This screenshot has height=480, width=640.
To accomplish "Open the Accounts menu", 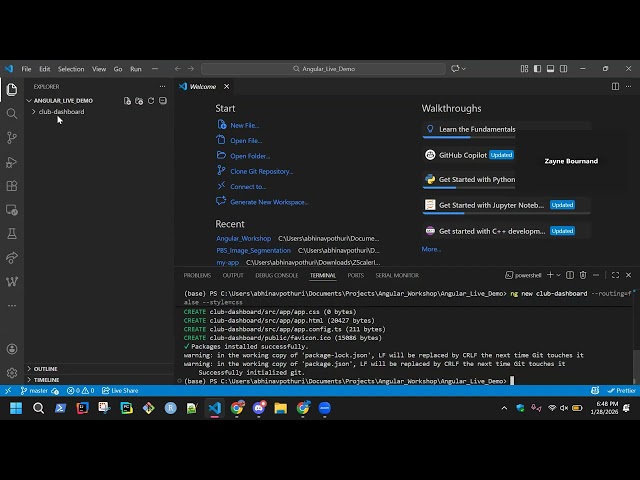I will [x=12, y=349].
